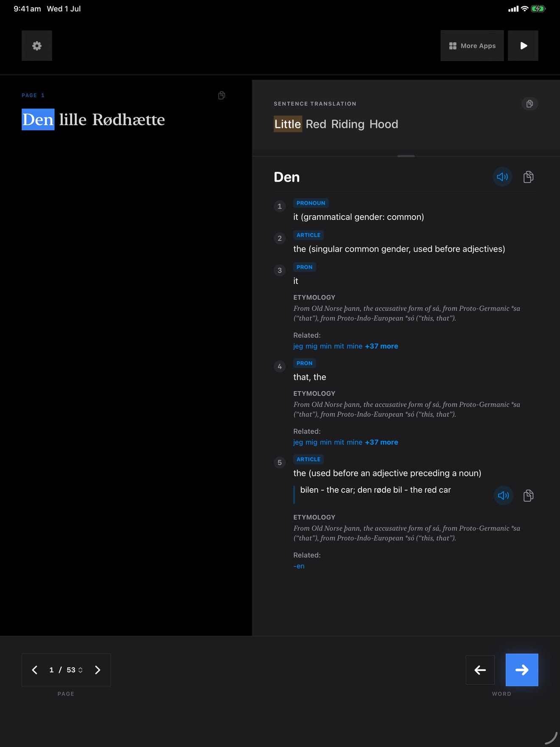The width and height of the screenshot is (560, 747).
Task: Open related word 'mit' under definition 3
Action: pos(339,346)
